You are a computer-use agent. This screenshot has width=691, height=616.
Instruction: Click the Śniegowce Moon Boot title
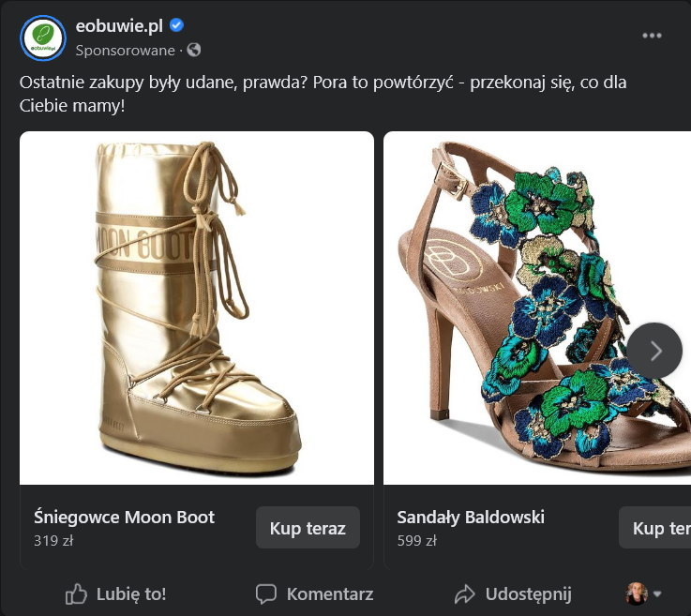click(x=124, y=517)
